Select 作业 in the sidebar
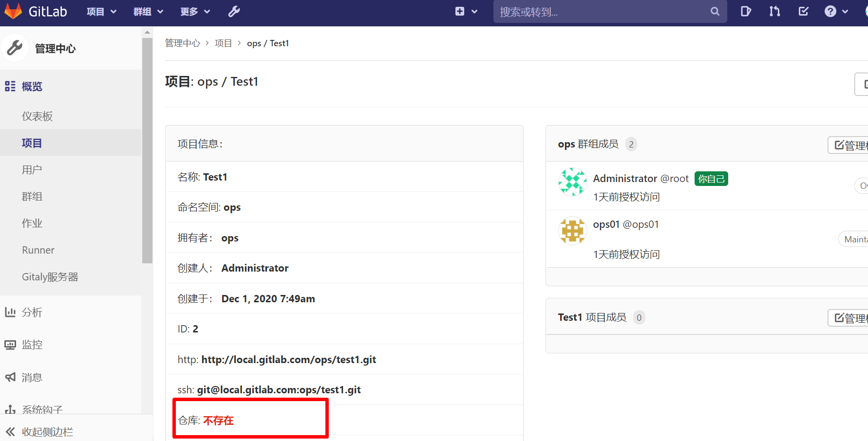The image size is (868, 441). pos(32,223)
